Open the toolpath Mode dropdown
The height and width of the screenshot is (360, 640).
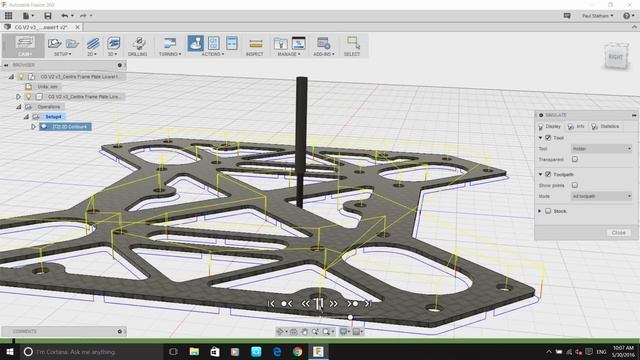point(602,196)
